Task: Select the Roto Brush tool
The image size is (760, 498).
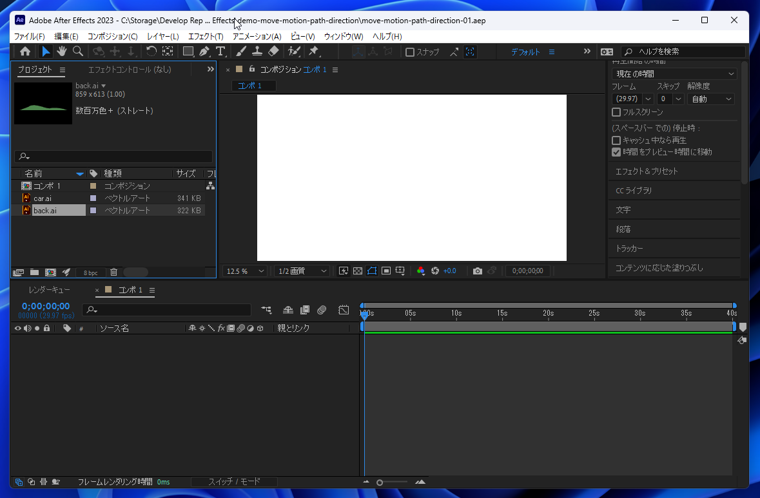Action: pos(294,51)
